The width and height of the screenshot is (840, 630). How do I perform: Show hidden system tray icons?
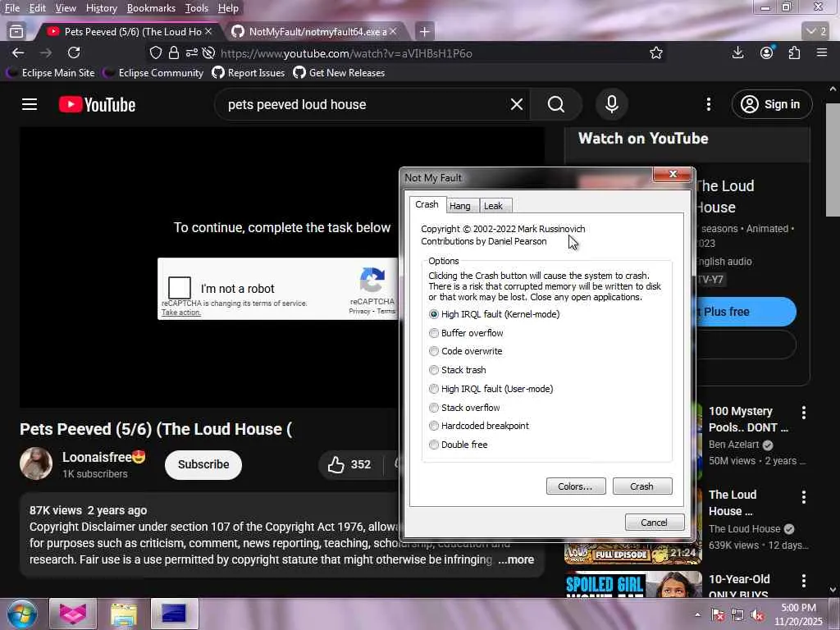click(697, 614)
